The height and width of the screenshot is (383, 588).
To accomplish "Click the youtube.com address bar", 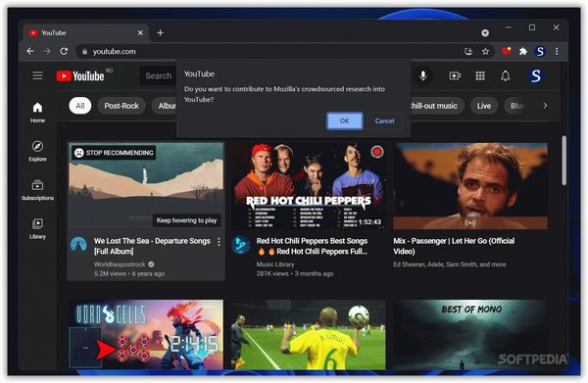I will pos(270,51).
